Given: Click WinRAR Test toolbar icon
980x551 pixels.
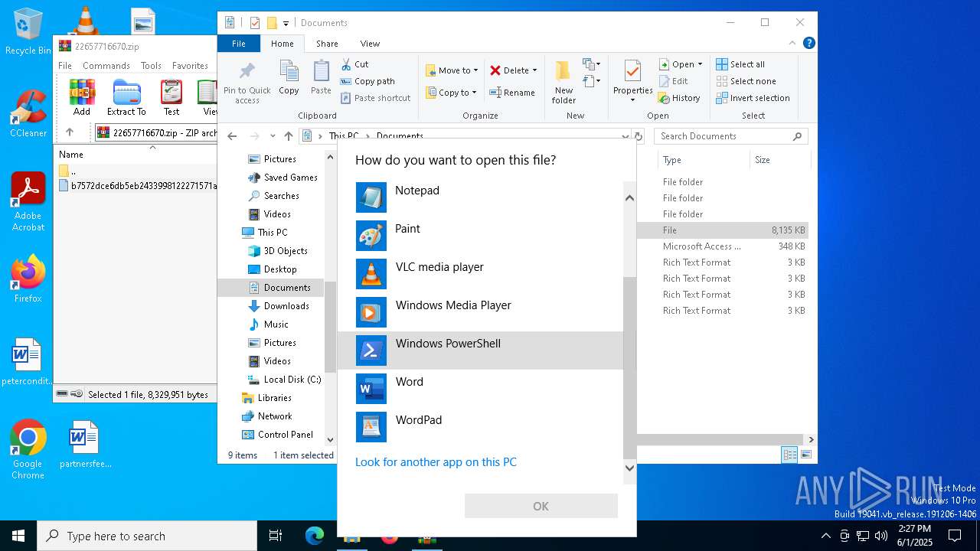Looking at the screenshot, I should pyautogui.click(x=171, y=97).
